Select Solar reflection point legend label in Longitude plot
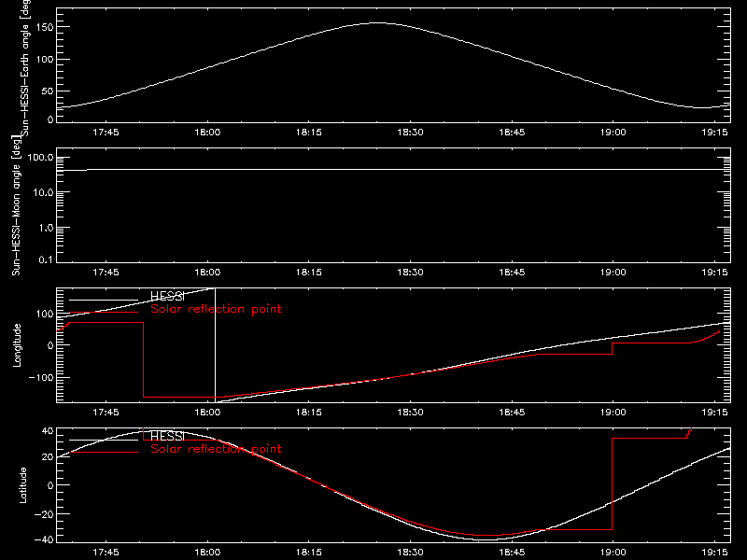The image size is (747, 560). [x=216, y=309]
